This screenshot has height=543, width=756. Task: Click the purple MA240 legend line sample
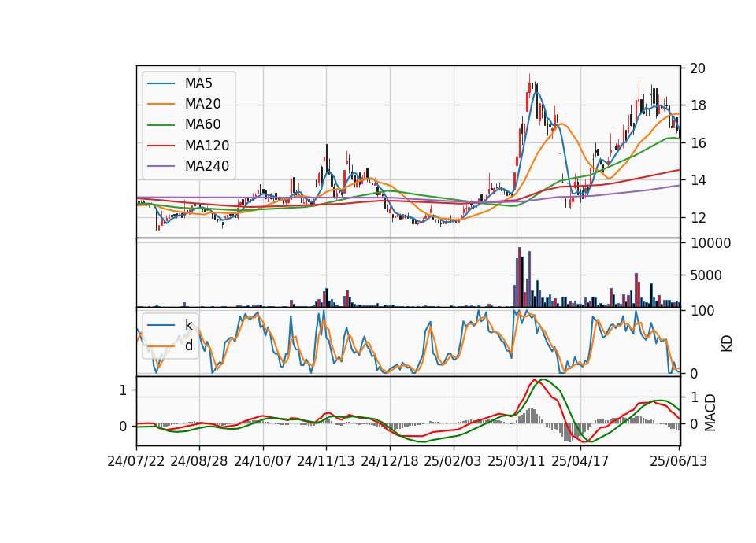coord(161,166)
